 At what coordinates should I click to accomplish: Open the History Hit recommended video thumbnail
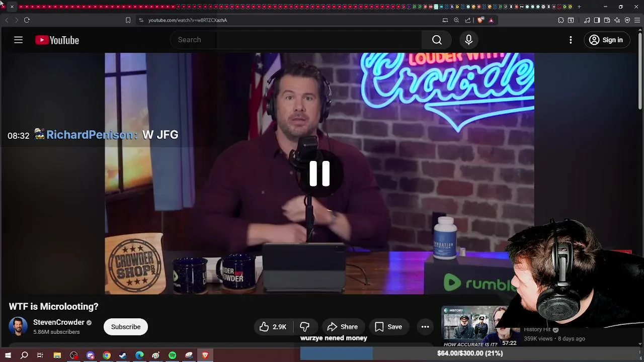480,326
